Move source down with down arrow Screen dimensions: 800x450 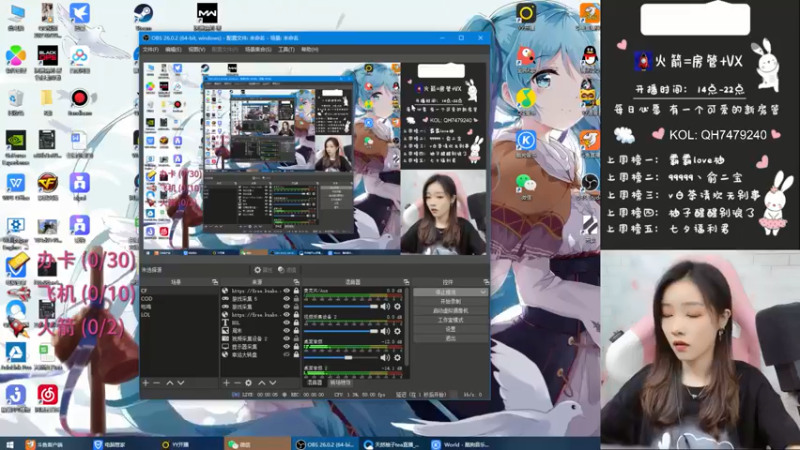point(272,383)
